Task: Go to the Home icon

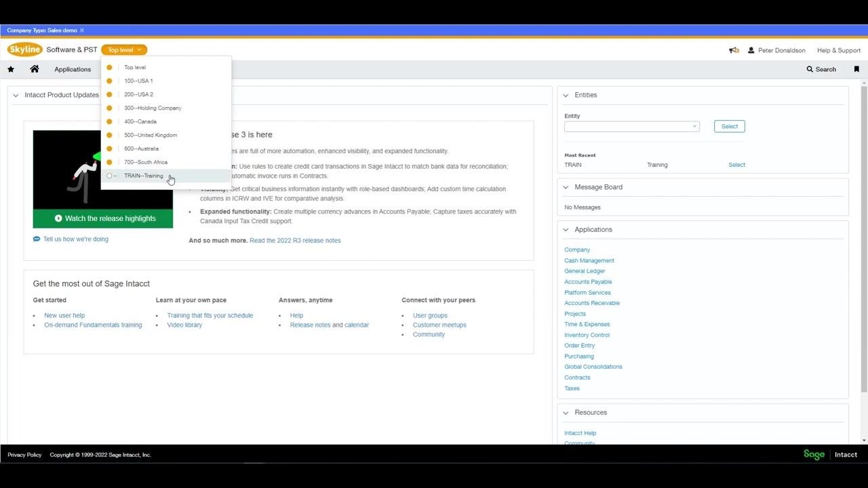Action: [35, 69]
